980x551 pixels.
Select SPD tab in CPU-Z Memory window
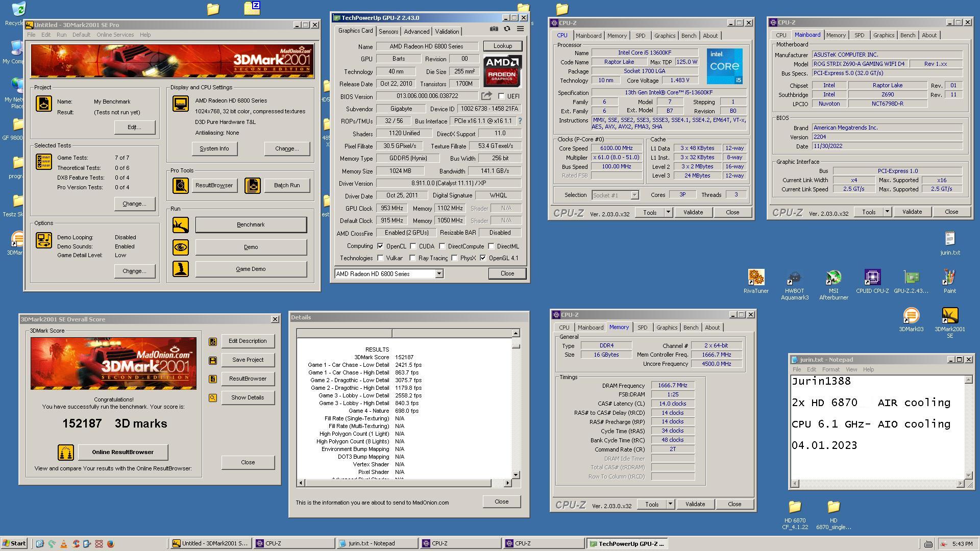click(x=642, y=328)
